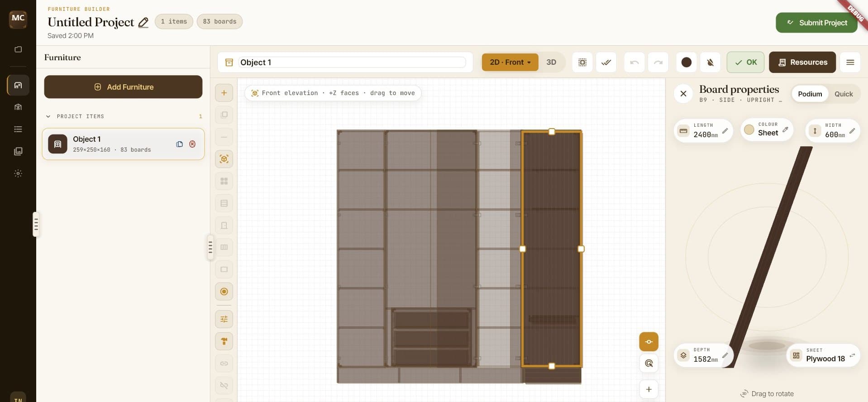Image resolution: width=868 pixels, height=402 pixels.
Task: Click Add Furniture button
Action: tap(123, 87)
